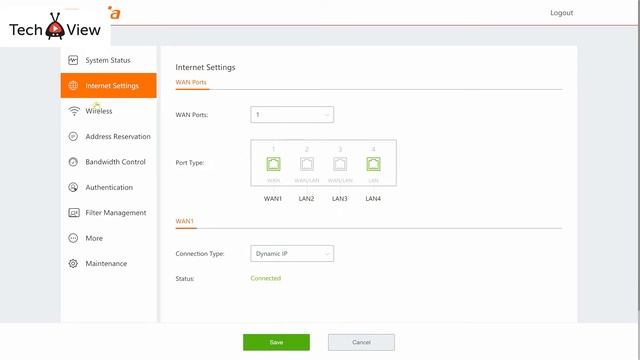The height and width of the screenshot is (360, 640).
Task: Select port 4 LAN port icon
Action: 373,164
